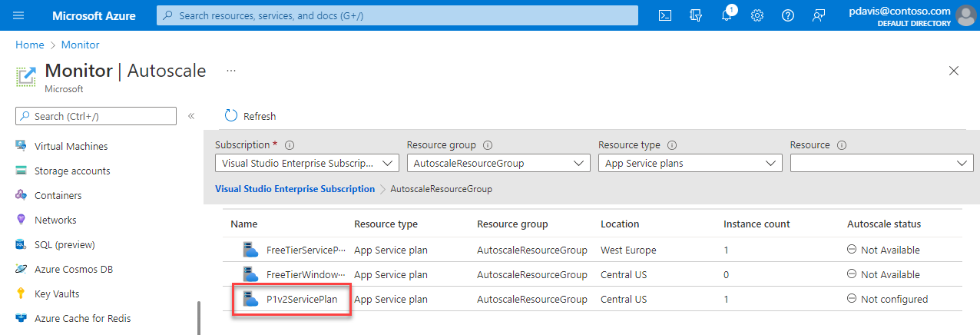Focus the top resource search box
980x335 pixels.
(397, 15)
